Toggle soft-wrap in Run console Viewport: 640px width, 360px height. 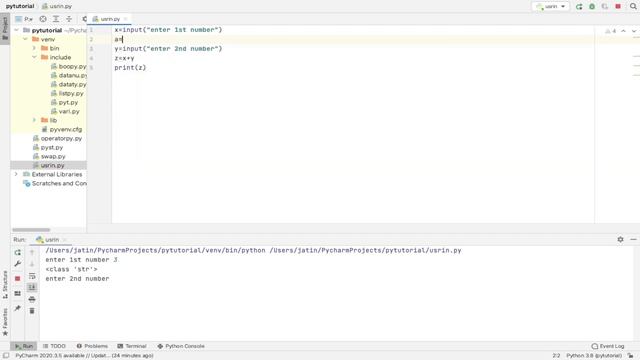pyautogui.click(x=32, y=276)
